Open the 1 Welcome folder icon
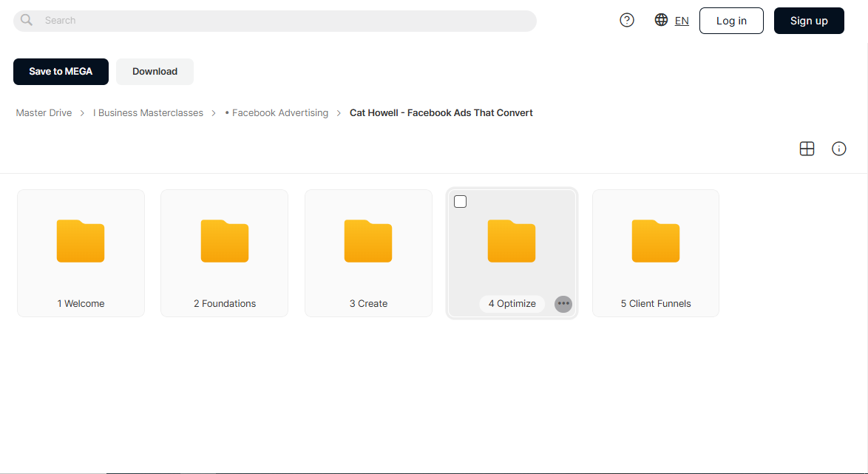Viewport: 868px width, 474px height. pyautogui.click(x=81, y=241)
